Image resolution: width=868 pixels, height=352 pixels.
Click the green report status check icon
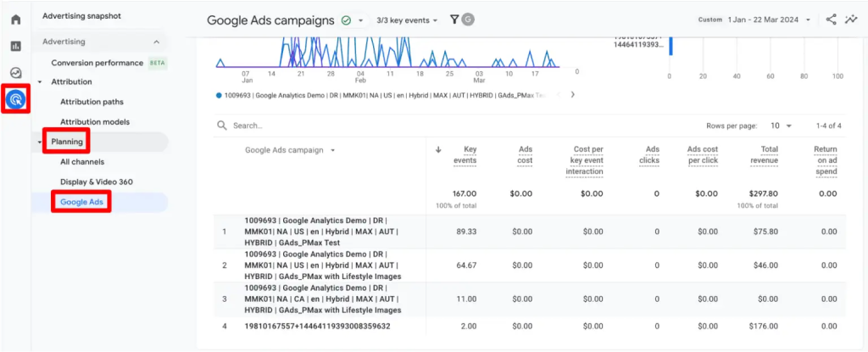point(346,20)
